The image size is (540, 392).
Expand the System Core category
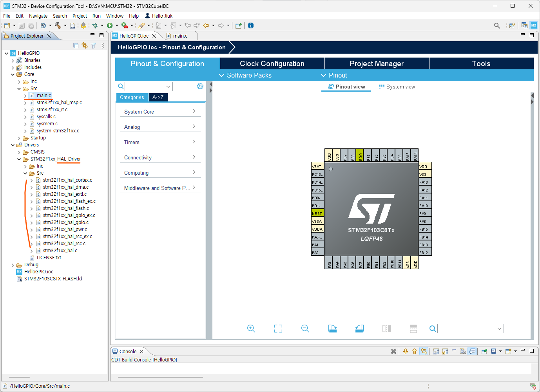click(160, 112)
